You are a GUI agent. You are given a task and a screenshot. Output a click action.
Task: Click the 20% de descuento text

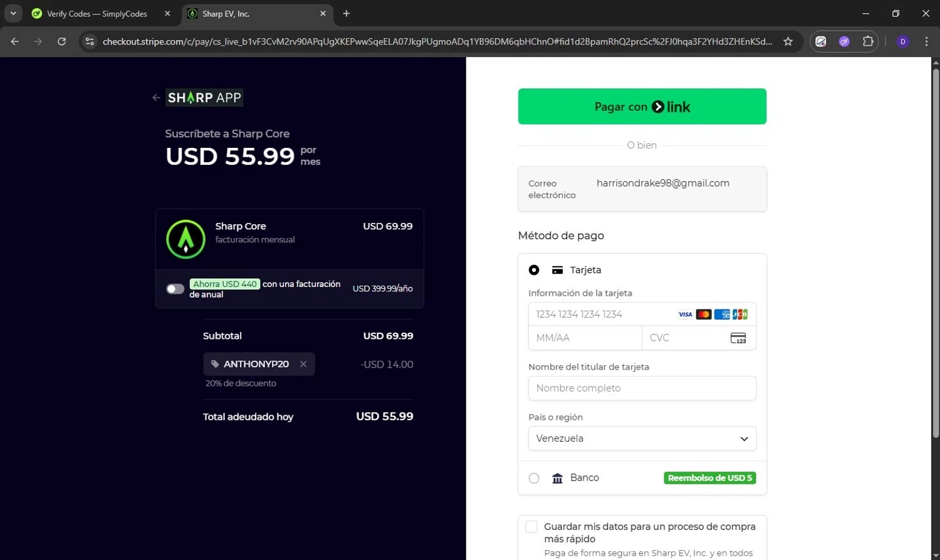(241, 383)
